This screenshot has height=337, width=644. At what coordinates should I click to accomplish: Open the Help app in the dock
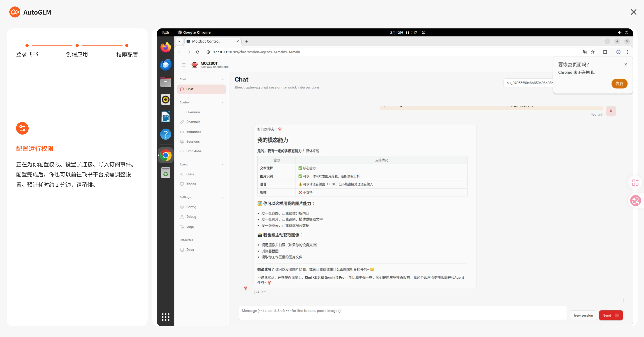point(165,134)
